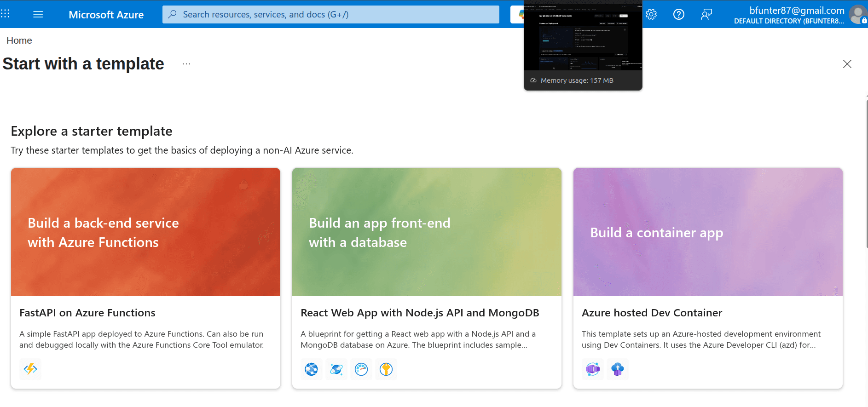Open the Help question mark icon

coord(678,14)
